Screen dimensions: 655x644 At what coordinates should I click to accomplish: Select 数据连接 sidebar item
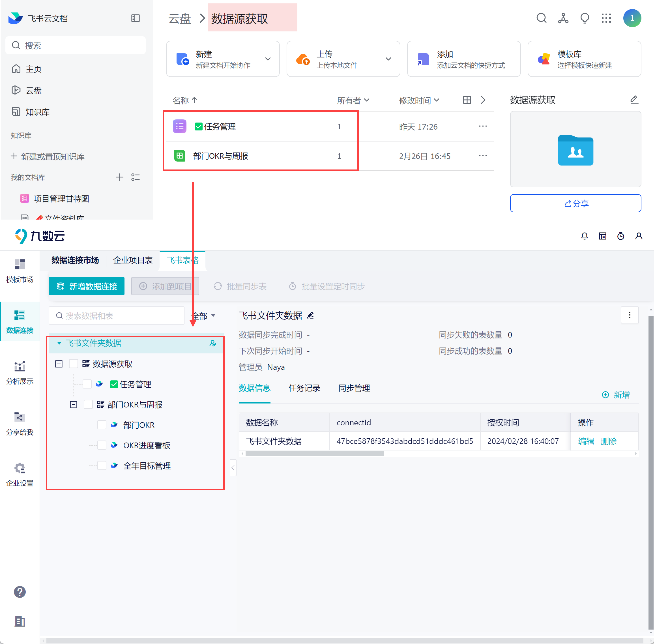pos(20,322)
